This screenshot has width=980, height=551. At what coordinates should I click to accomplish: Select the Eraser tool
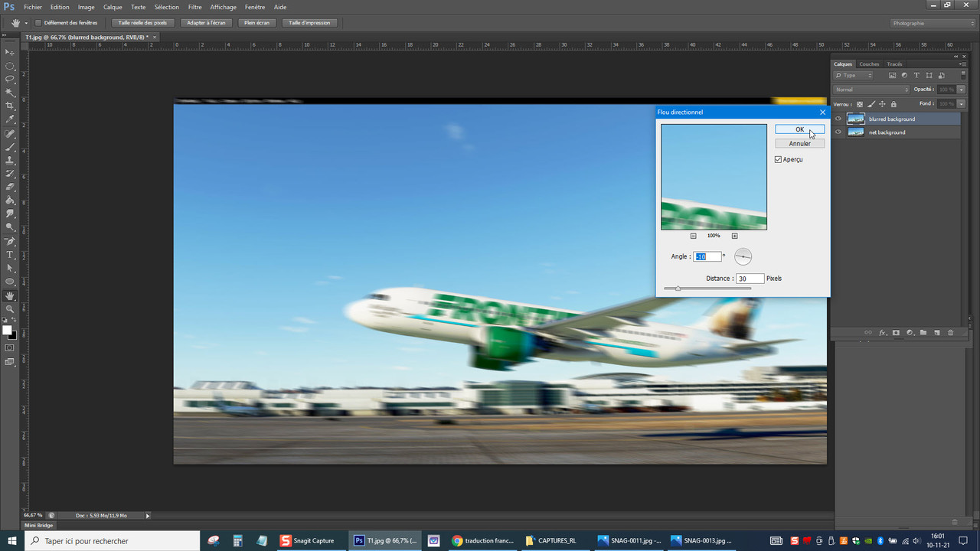coord(10,187)
